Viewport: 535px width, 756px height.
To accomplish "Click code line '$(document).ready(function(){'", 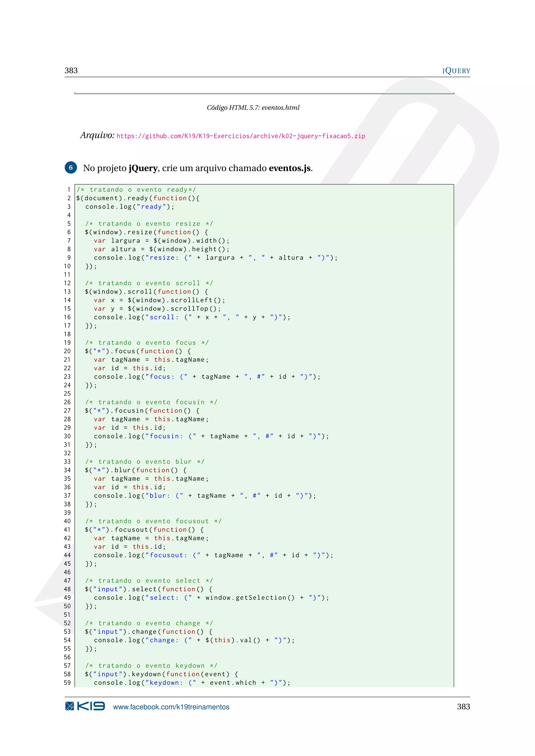I will coord(138,198).
